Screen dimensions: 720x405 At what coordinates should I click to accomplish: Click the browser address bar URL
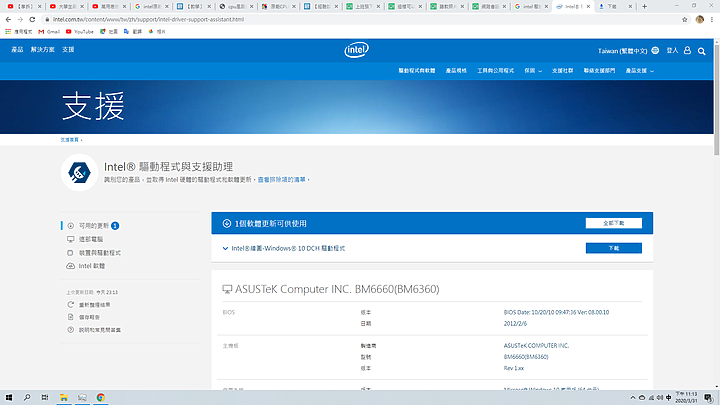pyautogui.click(x=148, y=19)
